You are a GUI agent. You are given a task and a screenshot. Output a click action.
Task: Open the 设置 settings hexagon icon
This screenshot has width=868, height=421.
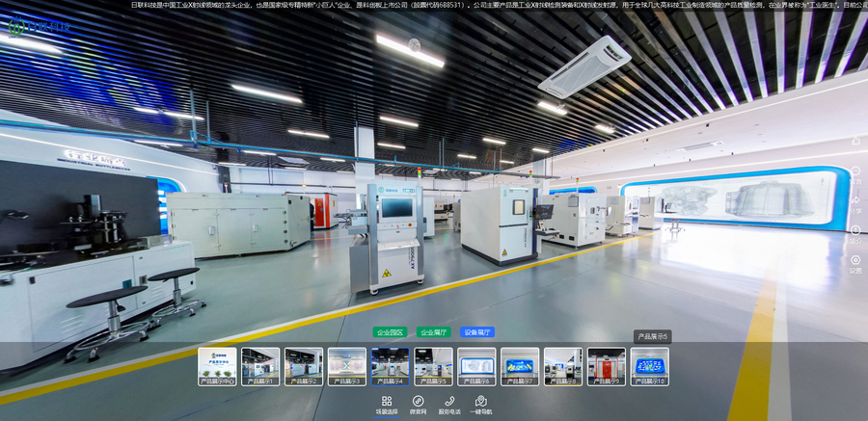[855, 260]
